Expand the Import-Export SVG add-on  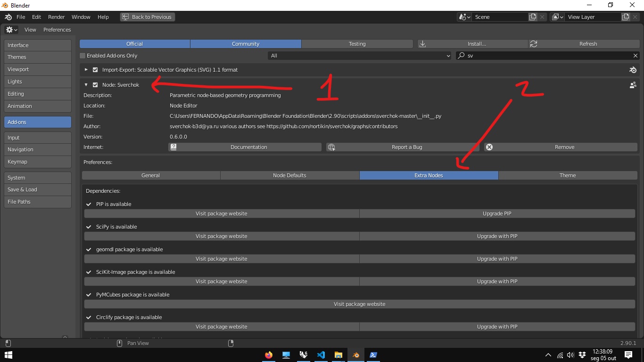[86, 70]
